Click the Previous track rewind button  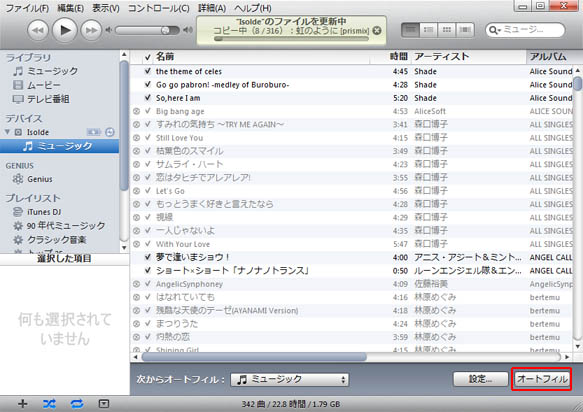point(38,30)
